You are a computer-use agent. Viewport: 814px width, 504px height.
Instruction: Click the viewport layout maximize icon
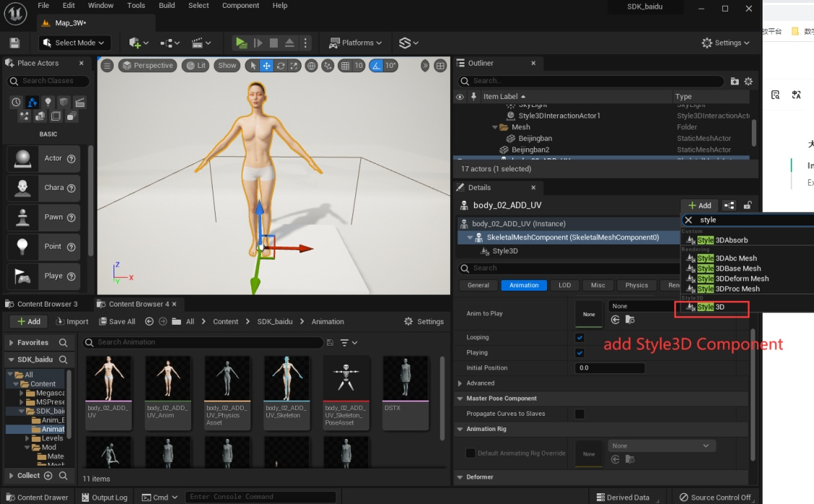440,66
